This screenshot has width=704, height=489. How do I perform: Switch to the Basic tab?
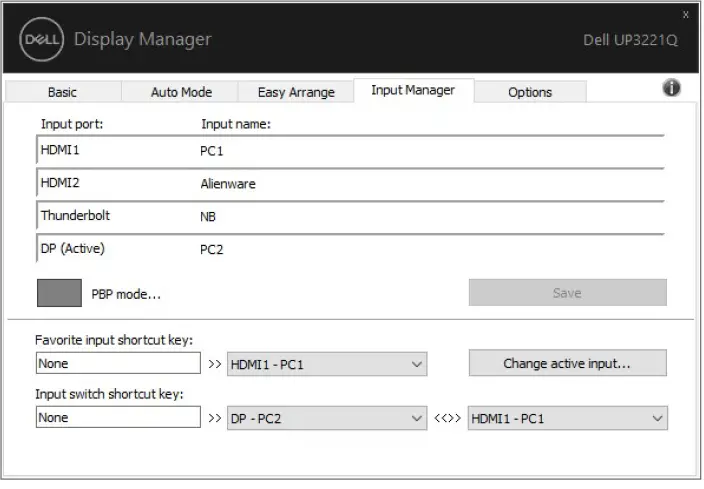pyautogui.click(x=62, y=92)
